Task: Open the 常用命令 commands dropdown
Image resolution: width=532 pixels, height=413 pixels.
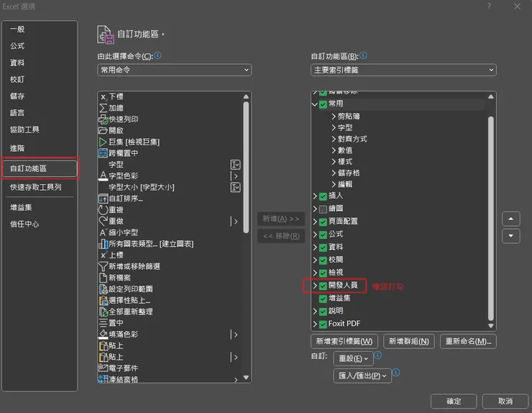Action: (175, 70)
